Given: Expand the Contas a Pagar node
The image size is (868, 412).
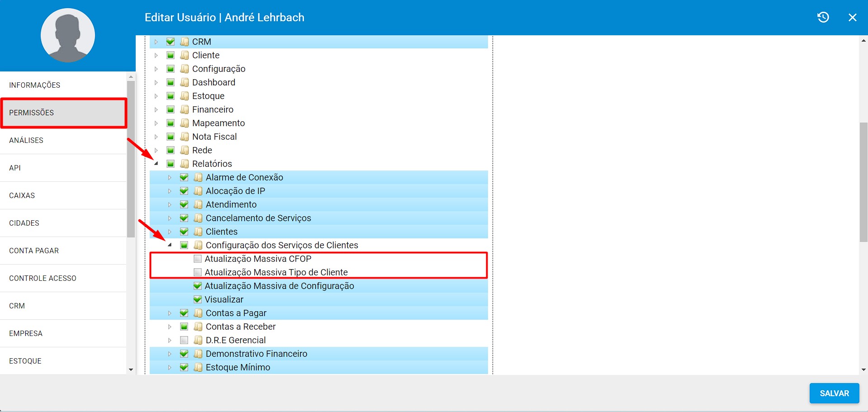Looking at the screenshot, I should 170,313.
